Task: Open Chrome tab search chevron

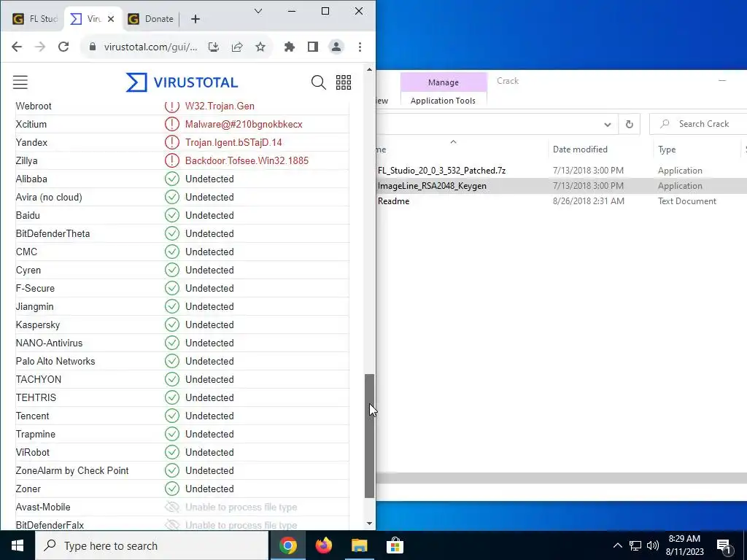Action: tap(258, 11)
